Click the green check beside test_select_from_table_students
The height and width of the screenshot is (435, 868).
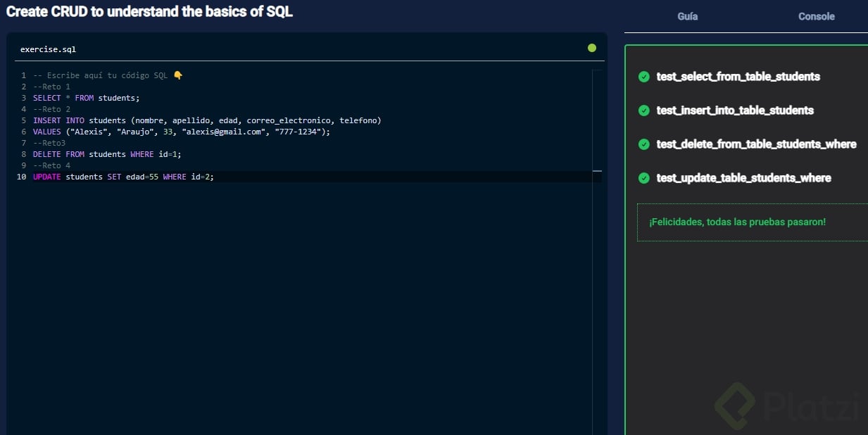[x=643, y=77]
